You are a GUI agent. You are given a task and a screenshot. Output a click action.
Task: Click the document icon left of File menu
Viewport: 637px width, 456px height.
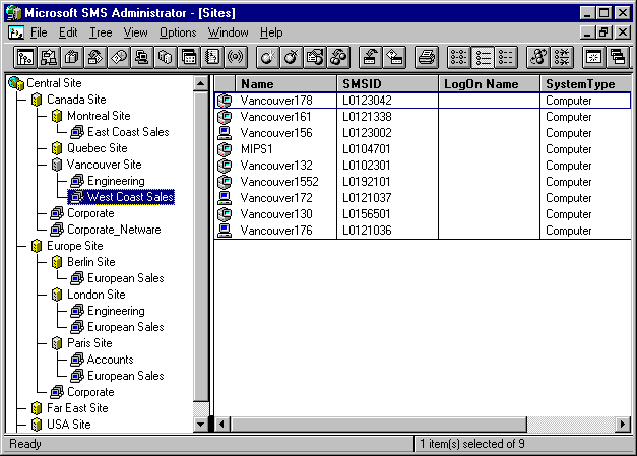click(x=14, y=33)
